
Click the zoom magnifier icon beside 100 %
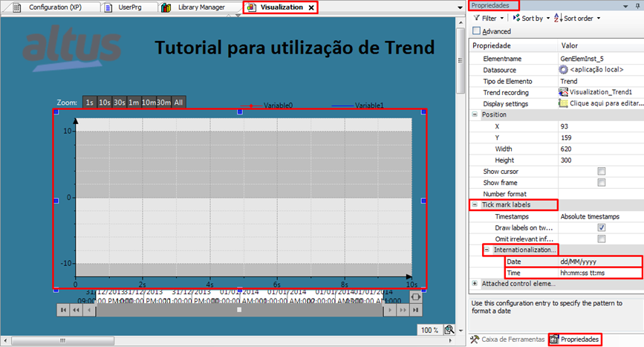point(449,330)
